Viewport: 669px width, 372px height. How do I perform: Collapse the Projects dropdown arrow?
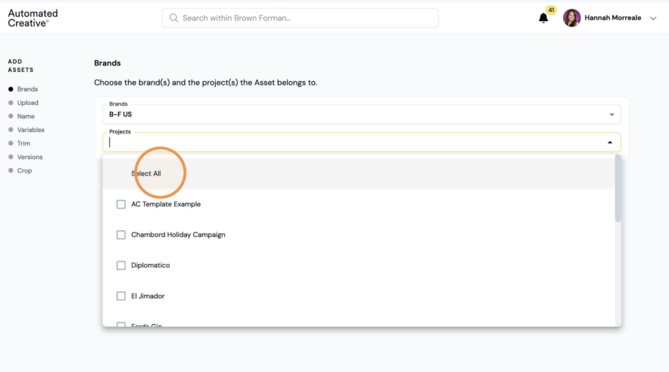tap(610, 142)
